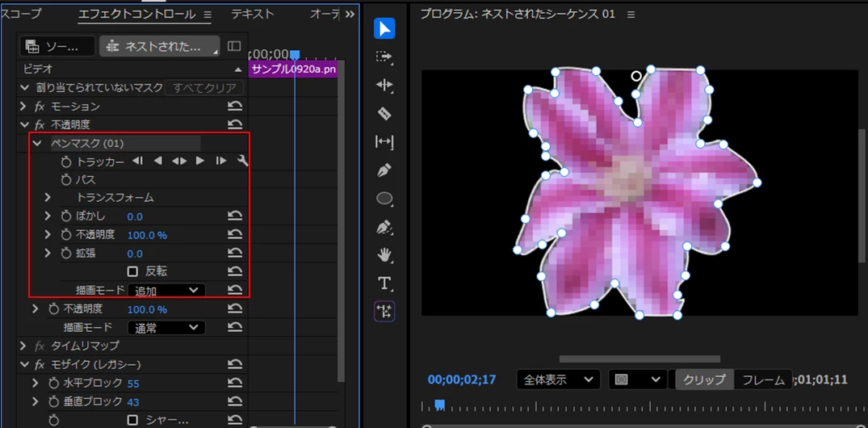Toggle the show/hide timeline view icon
This screenshot has width=868, height=428.
[234, 47]
